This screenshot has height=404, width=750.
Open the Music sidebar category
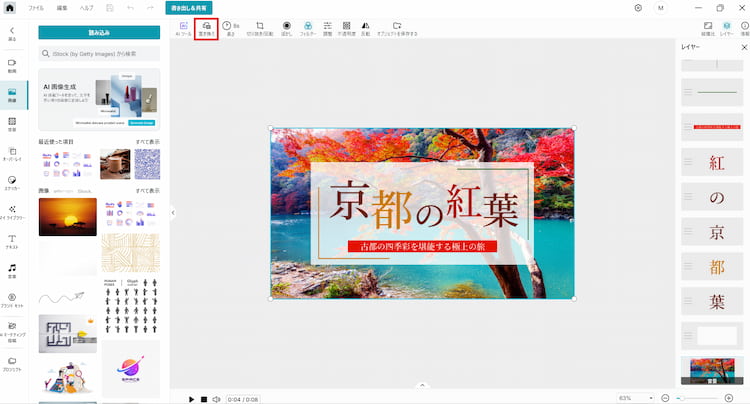[x=12, y=271]
